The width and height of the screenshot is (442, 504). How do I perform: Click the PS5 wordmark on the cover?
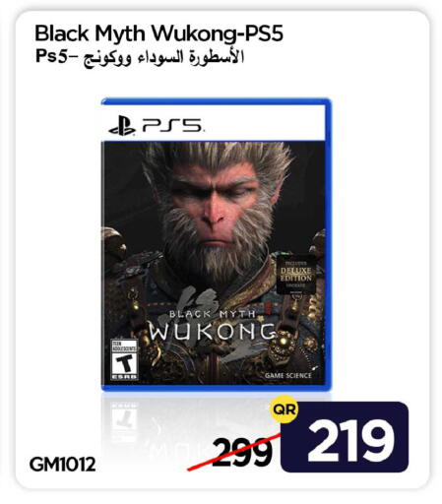click(x=172, y=126)
